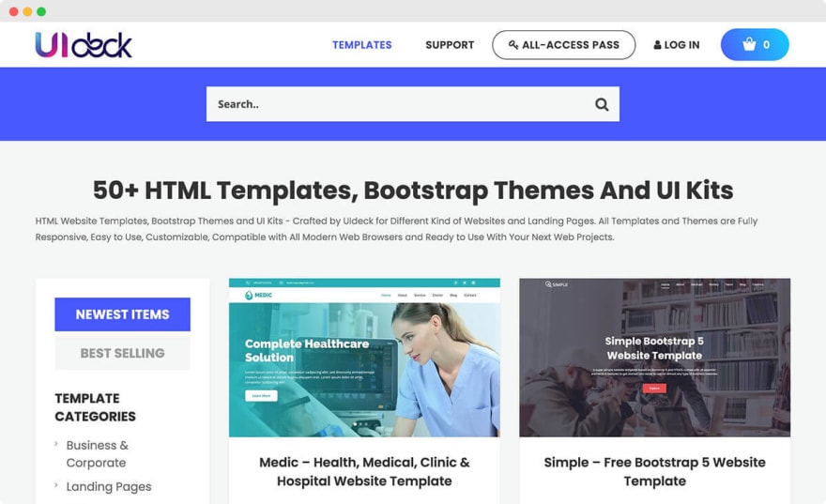Click chevron beside Business & Corporate
The height and width of the screenshot is (504, 826).
(56, 444)
